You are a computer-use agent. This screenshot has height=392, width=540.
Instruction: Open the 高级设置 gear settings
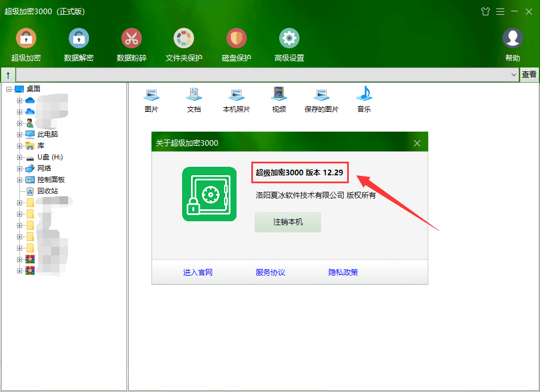click(289, 45)
